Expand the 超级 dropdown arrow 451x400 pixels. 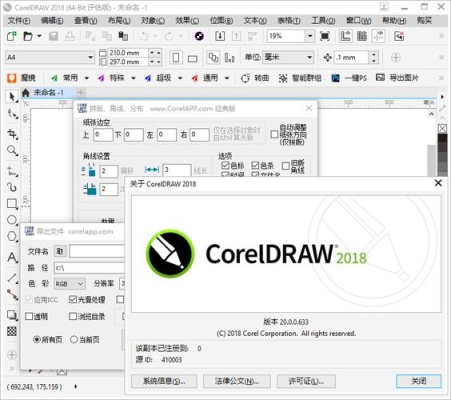[x=180, y=78]
